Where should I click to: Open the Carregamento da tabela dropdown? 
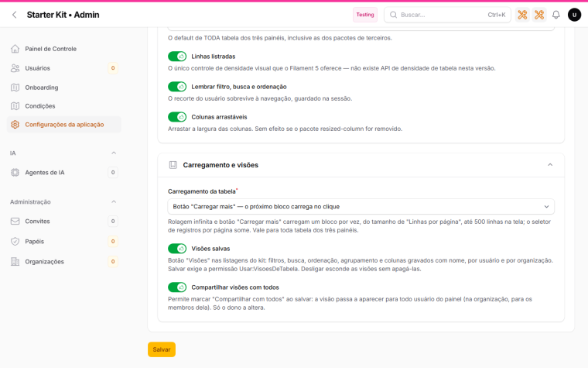tap(361, 207)
